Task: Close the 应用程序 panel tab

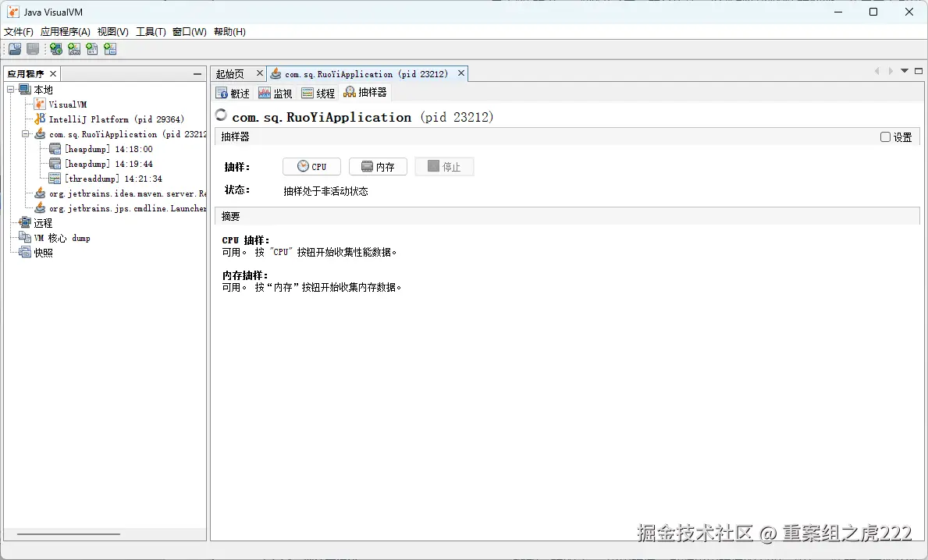Action: tap(52, 74)
